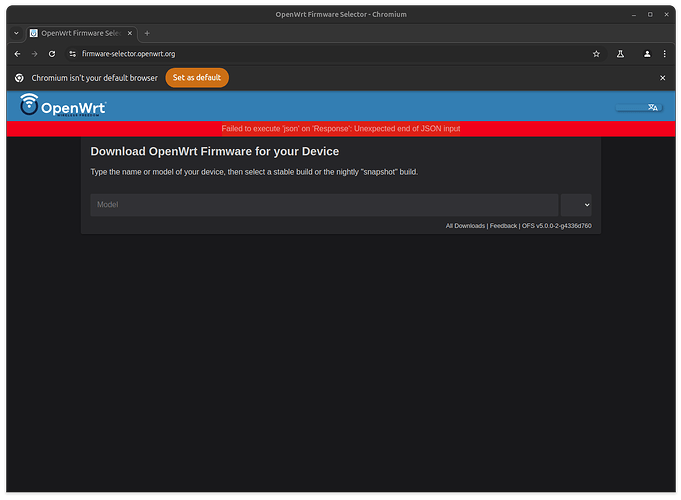The width and height of the screenshot is (681, 500).
Task: Open the language translate selector
Action: pos(639,107)
